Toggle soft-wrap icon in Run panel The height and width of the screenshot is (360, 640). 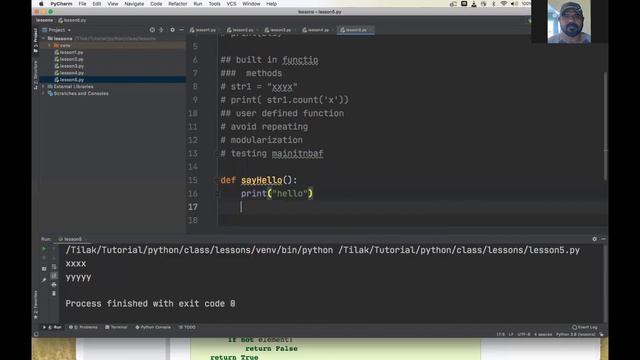pyautogui.click(x=54, y=267)
